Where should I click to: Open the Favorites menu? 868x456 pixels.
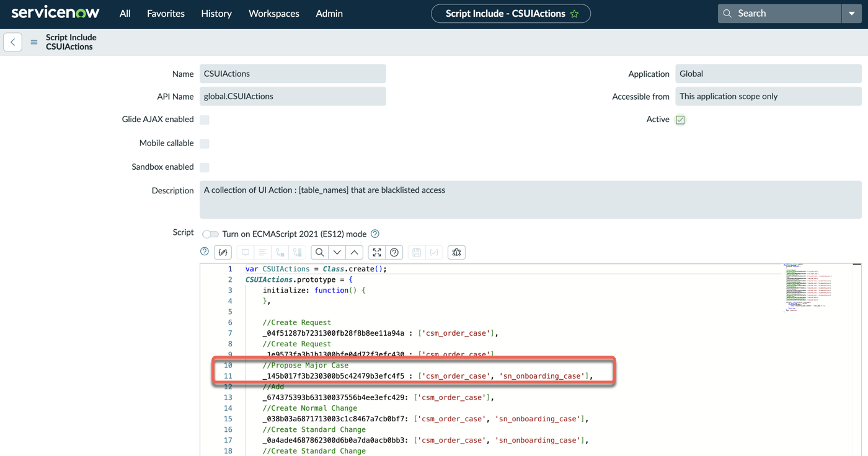[166, 13]
